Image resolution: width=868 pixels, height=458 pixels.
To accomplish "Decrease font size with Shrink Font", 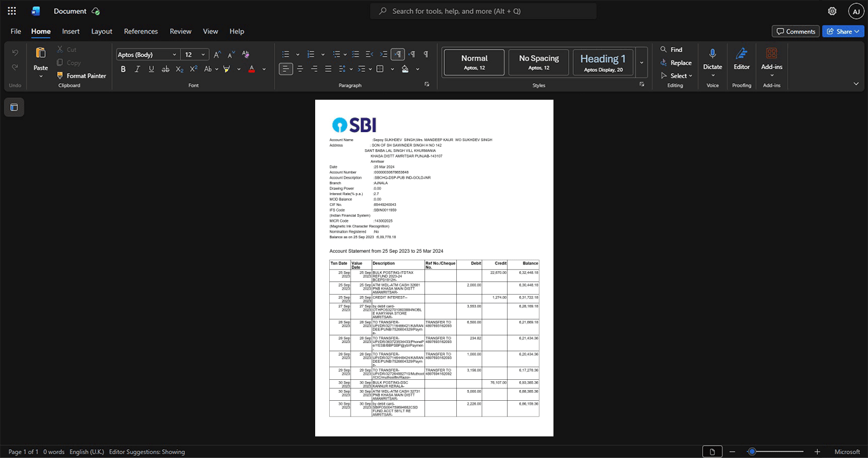I will point(231,55).
